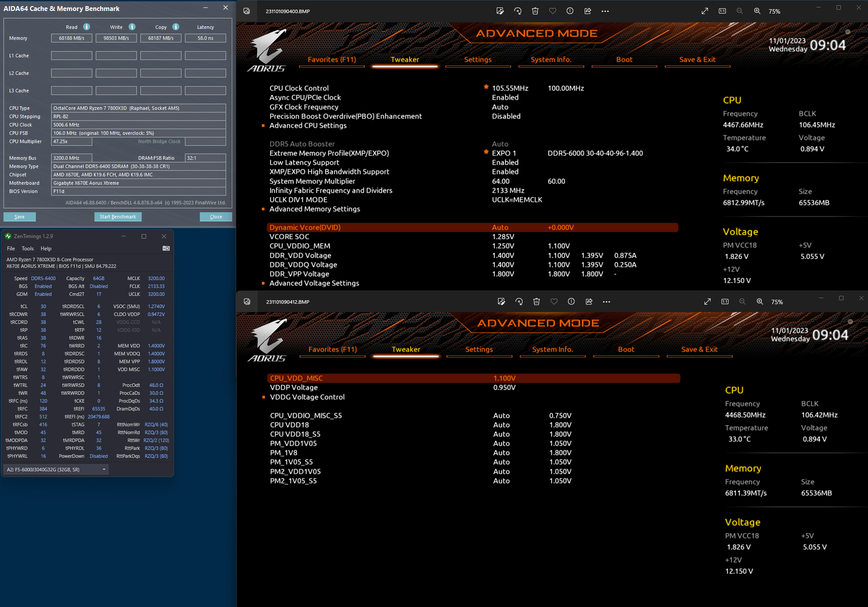
Task: Enter fullscreen in the 231101090400.BMP viewer
Action: 705,11
